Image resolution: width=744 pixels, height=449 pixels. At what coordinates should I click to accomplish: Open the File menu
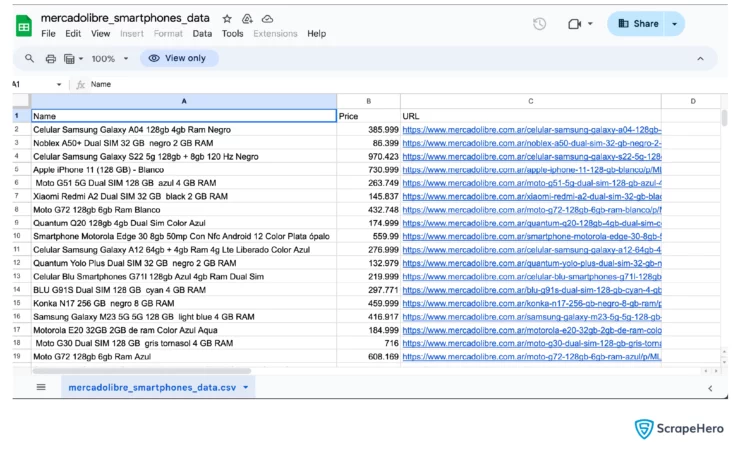(48, 34)
